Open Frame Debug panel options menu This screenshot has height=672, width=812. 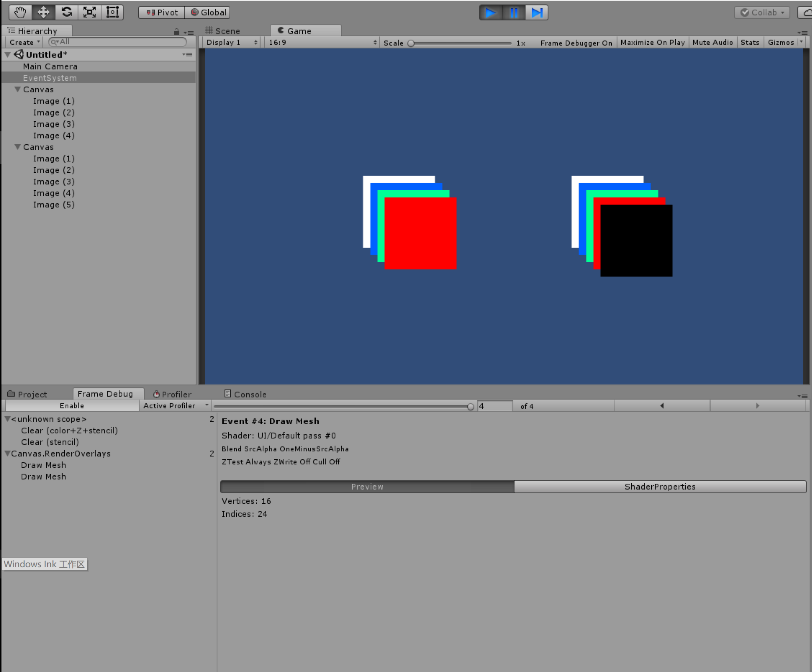click(802, 396)
